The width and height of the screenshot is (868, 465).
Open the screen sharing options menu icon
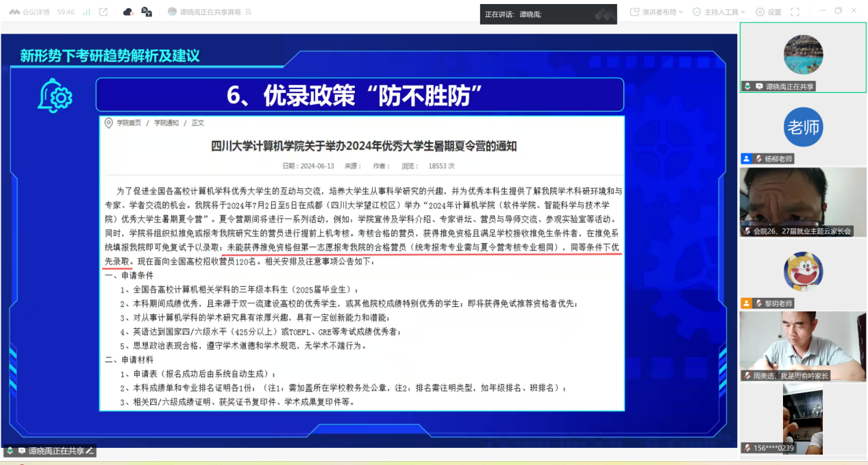pos(248,12)
